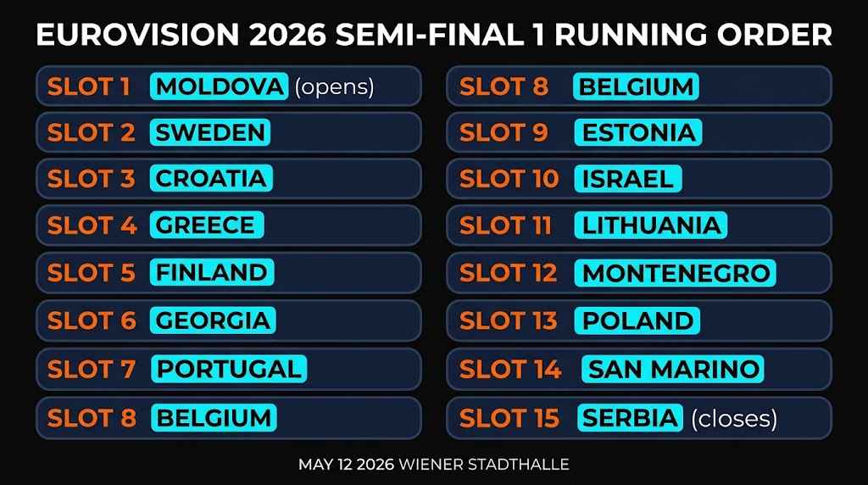Click the GREECE label in slot 4

206,226
